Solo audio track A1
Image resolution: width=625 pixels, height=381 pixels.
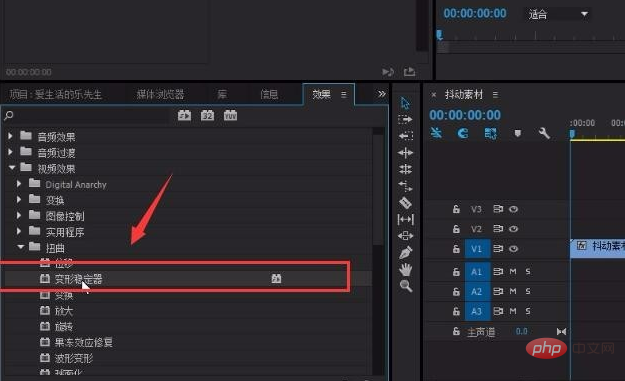(528, 271)
